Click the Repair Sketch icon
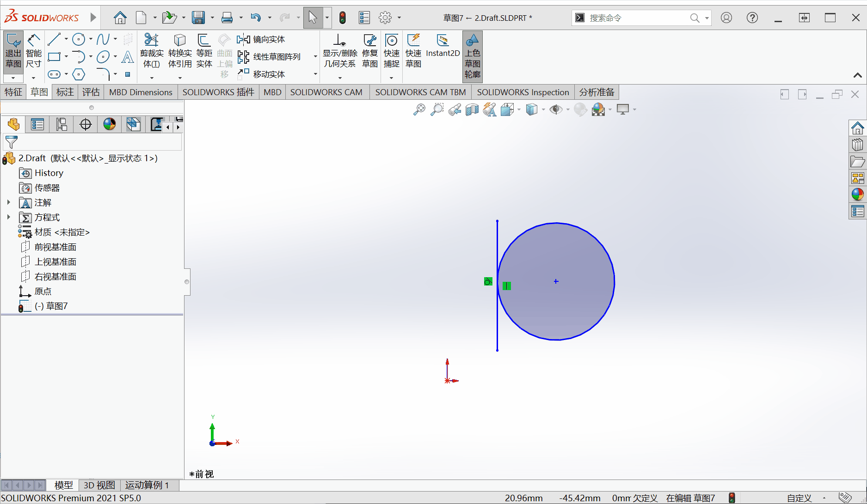The image size is (867, 504). pos(369,52)
